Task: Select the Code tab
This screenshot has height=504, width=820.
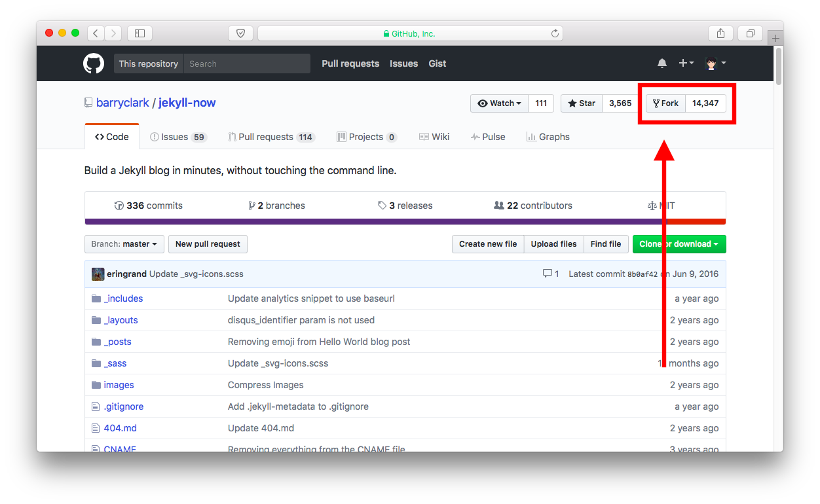Action: pyautogui.click(x=112, y=137)
